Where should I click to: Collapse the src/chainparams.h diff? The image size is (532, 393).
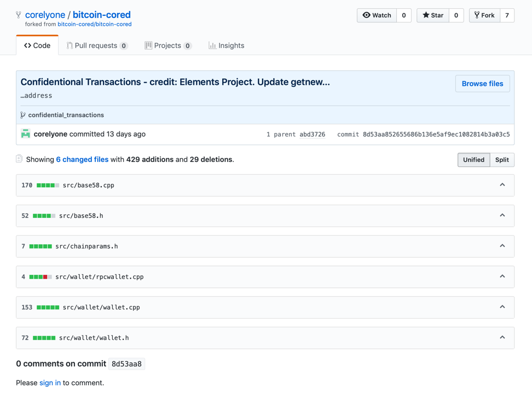[x=502, y=246]
